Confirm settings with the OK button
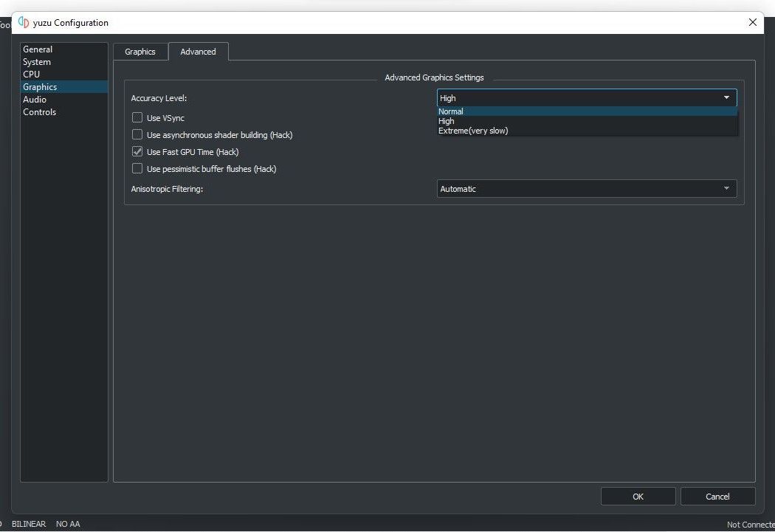Screen dimensions: 775x532 point(638,496)
